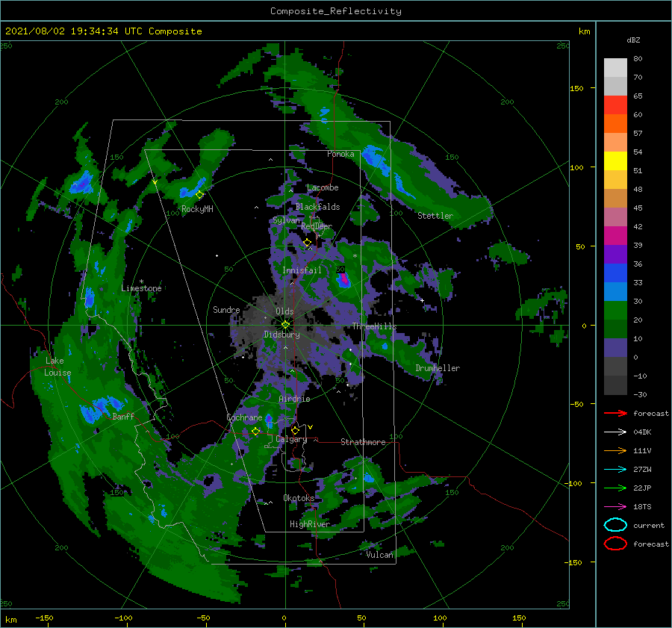
Task: Click the ThreeHills label
Action: click(x=375, y=326)
